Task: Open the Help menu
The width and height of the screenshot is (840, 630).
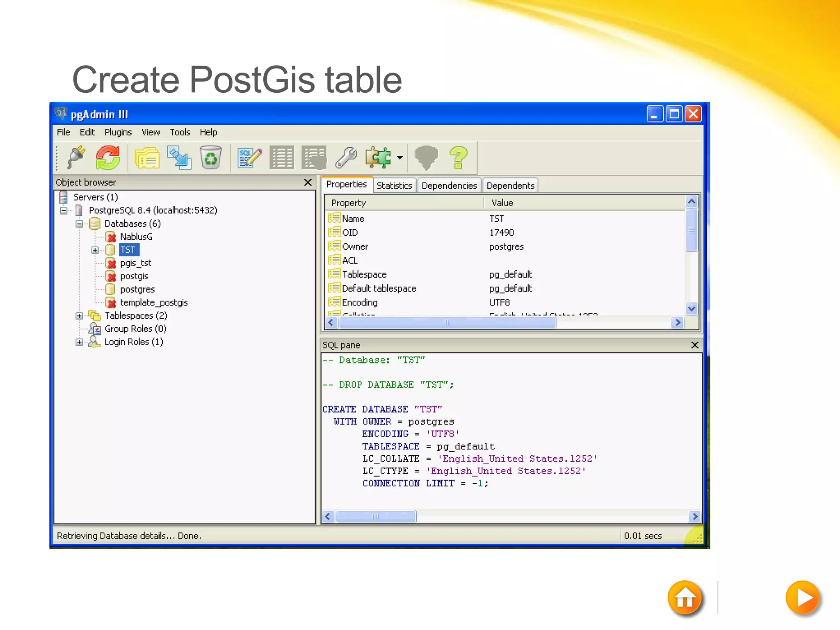Action: tap(208, 132)
